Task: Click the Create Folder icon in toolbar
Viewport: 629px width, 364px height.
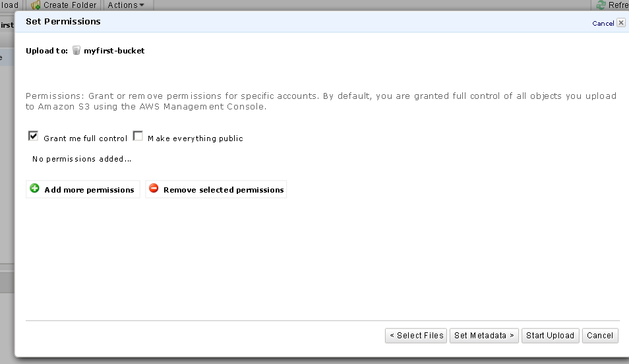Action: click(x=36, y=5)
